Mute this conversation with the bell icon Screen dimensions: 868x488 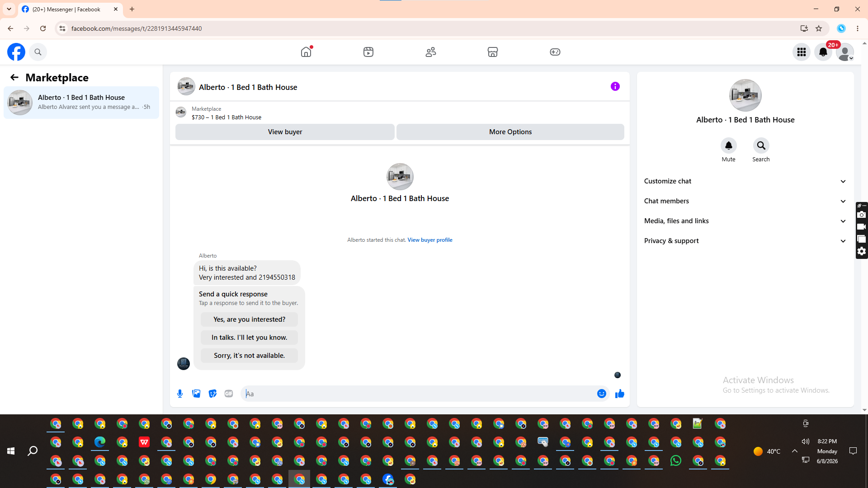729,145
